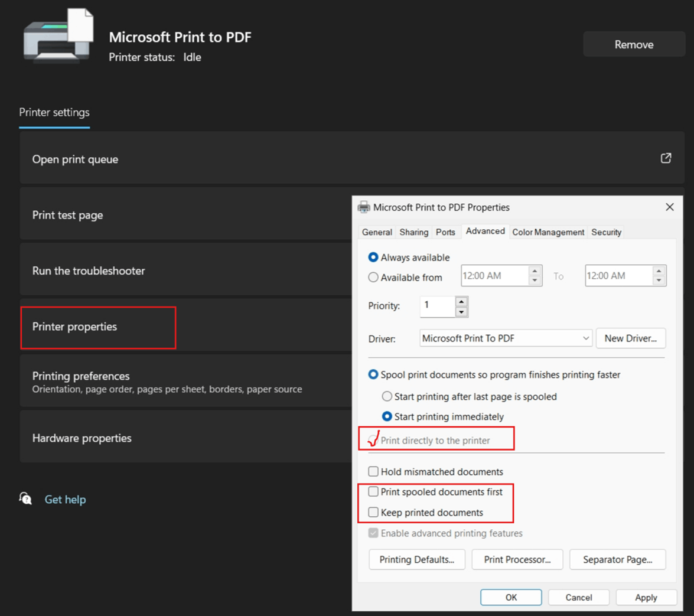Enable Keep printed documents checkbox
The height and width of the screenshot is (616, 694).
point(373,512)
